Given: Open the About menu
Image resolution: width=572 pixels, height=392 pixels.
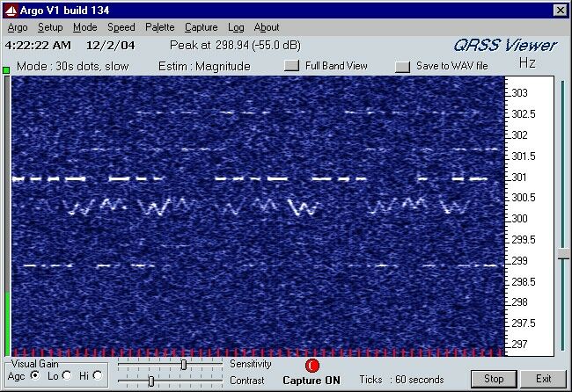Looking at the screenshot, I should point(267,27).
